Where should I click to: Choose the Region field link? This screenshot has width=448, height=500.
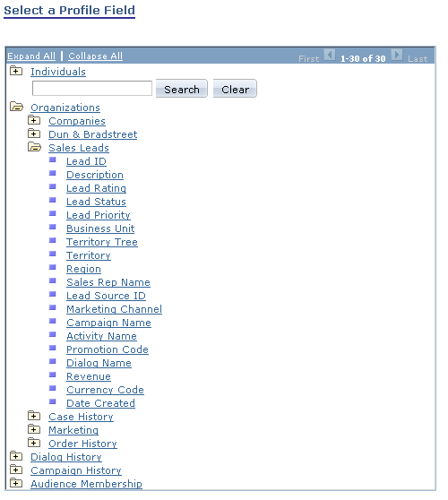coord(83,269)
